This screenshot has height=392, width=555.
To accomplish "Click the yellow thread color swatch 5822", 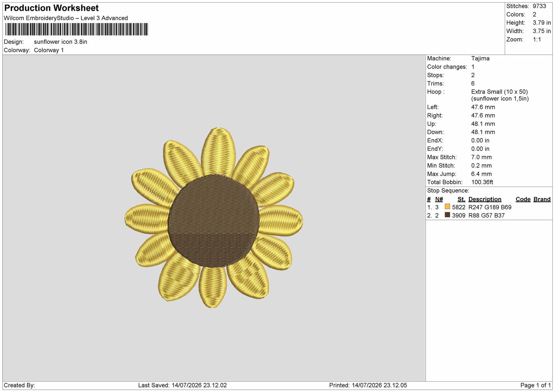I will click(447, 207).
